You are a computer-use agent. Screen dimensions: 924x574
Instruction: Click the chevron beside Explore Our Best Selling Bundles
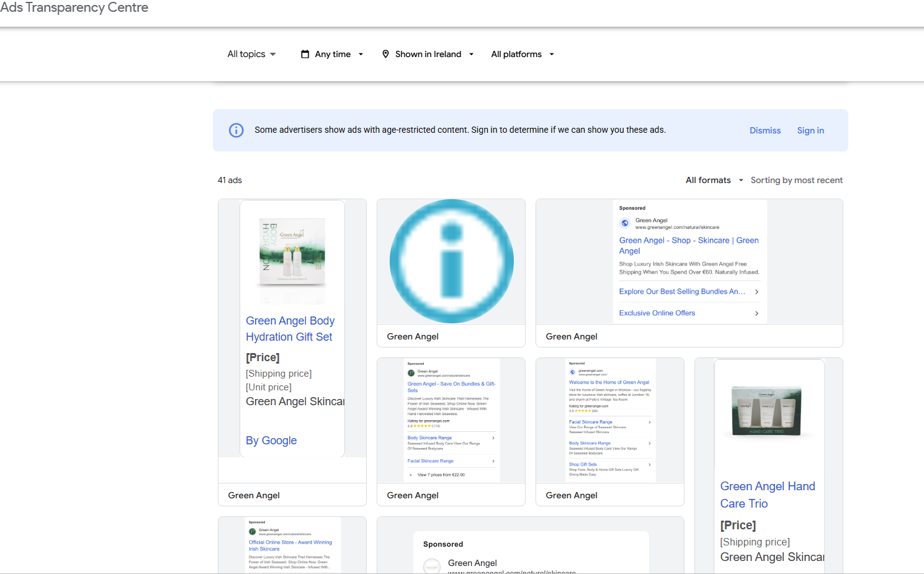[756, 292]
